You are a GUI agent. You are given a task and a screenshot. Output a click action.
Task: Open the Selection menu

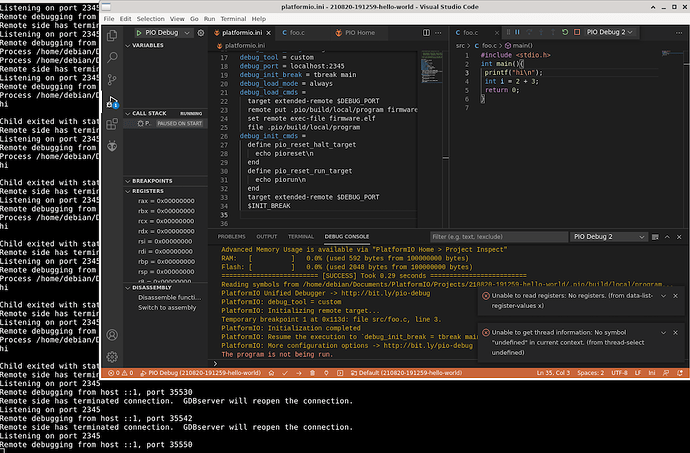(x=150, y=19)
